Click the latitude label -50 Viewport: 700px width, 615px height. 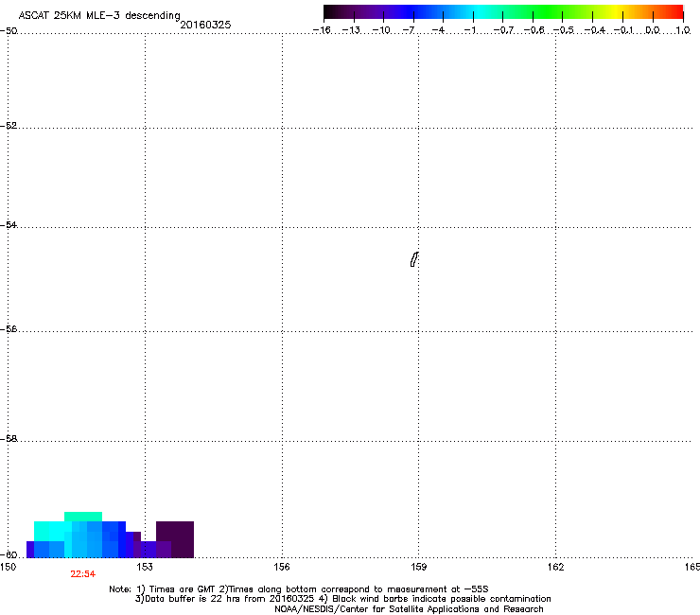[9, 31]
